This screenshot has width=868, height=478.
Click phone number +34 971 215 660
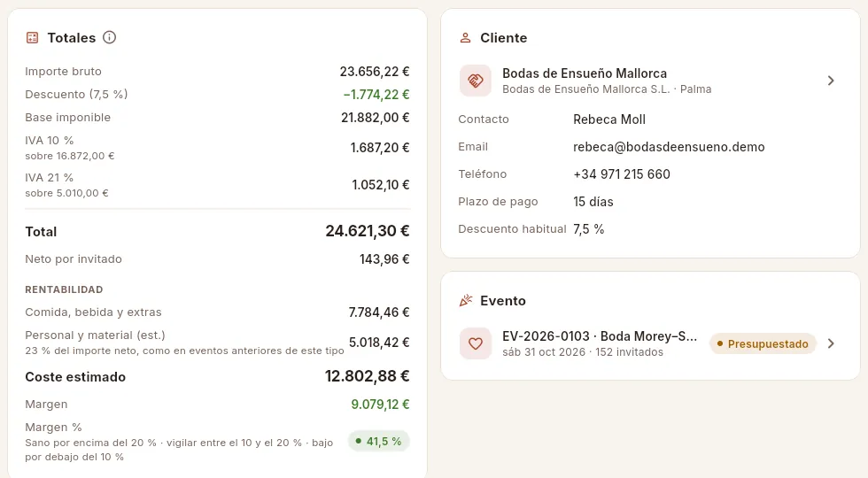(622, 174)
